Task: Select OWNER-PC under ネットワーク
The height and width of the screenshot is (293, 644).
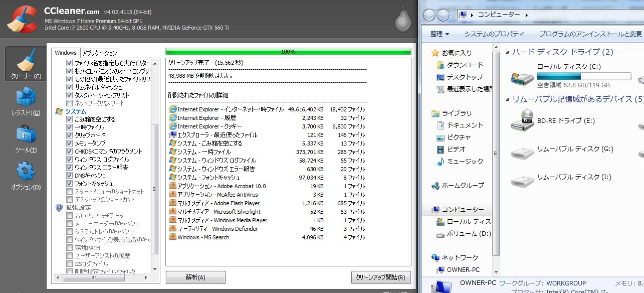Action: click(458, 269)
